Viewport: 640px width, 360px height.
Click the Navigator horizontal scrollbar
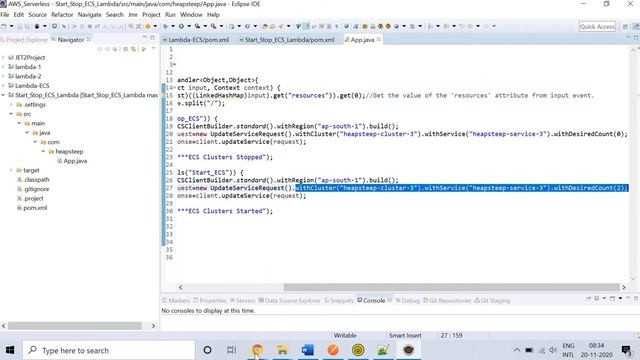click(75, 326)
